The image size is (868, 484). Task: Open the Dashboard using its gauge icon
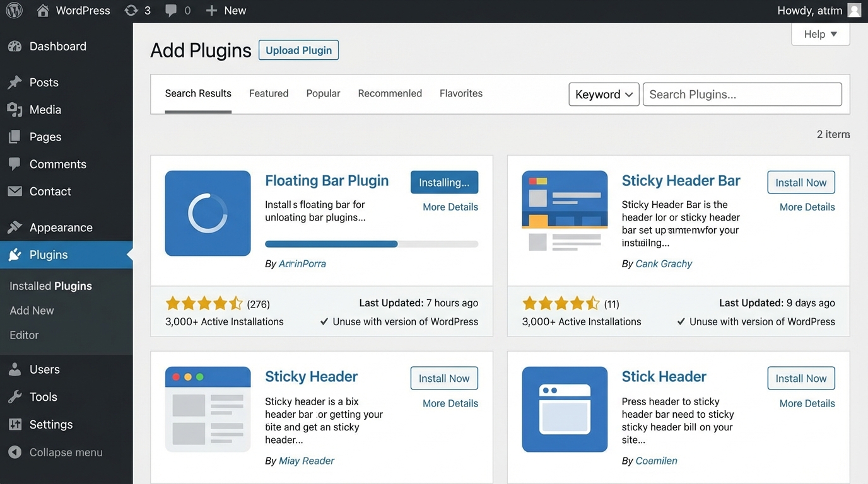pyautogui.click(x=16, y=46)
